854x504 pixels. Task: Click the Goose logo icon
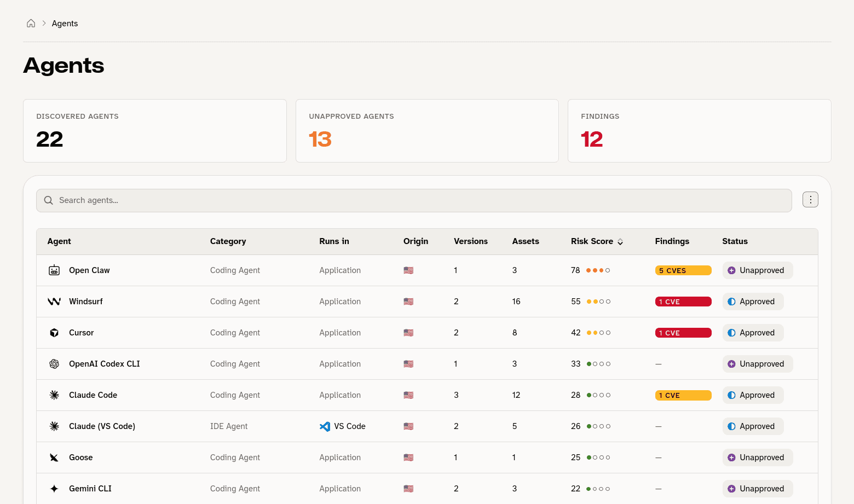coord(54,457)
